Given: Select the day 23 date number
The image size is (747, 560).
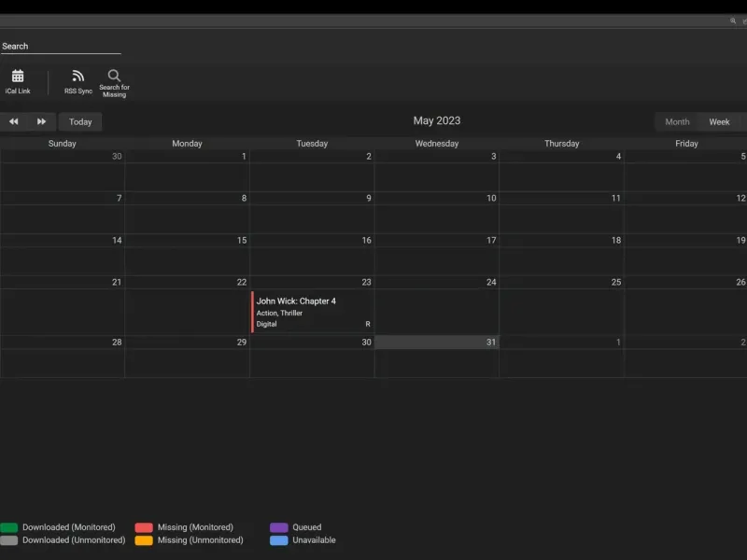Looking at the screenshot, I should [366, 282].
